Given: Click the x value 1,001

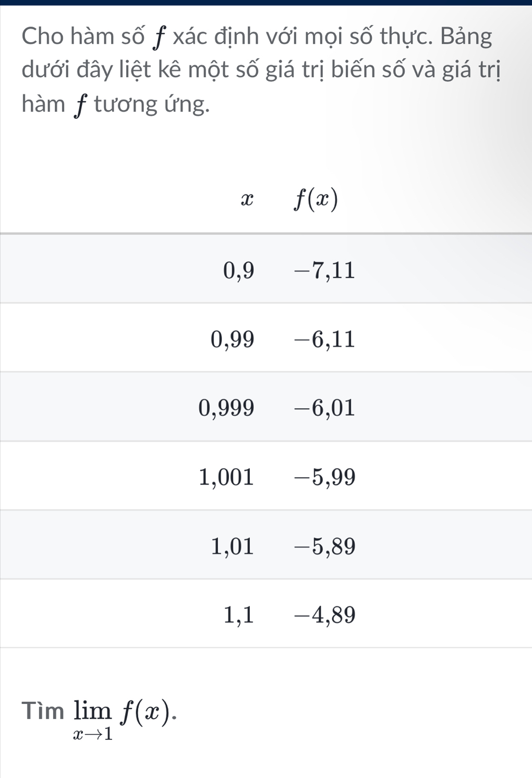Looking at the screenshot, I should (x=226, y=477).
